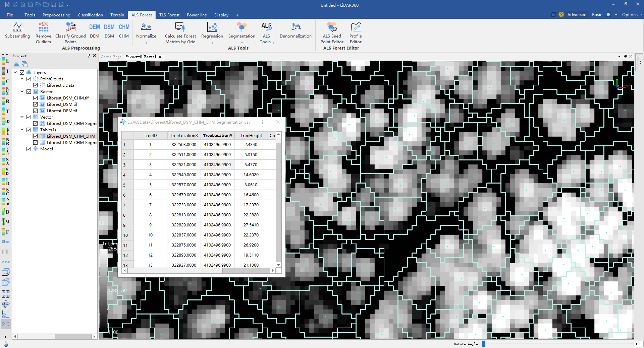The width and height of the screenshot is (644, 348).
Task: Display by tree ID in sidebar
Action: (6, 121)
